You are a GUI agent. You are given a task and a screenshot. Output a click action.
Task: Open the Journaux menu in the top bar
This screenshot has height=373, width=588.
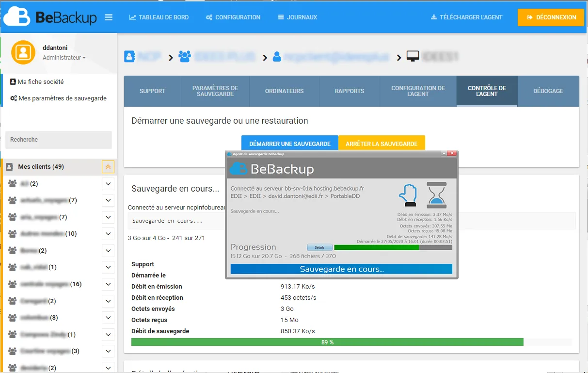click(x=297, y=17)
